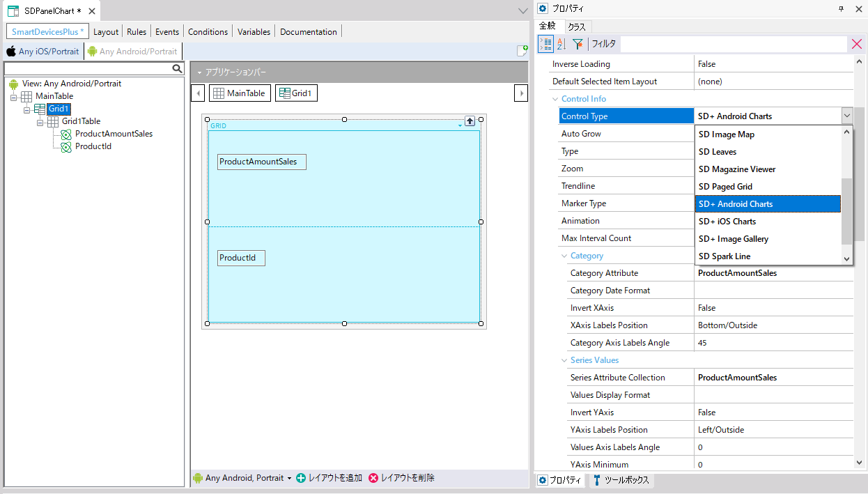Click the add-layout page icon
The height and width of the screenshot is (494, 868).
click(x=522, y=51)
